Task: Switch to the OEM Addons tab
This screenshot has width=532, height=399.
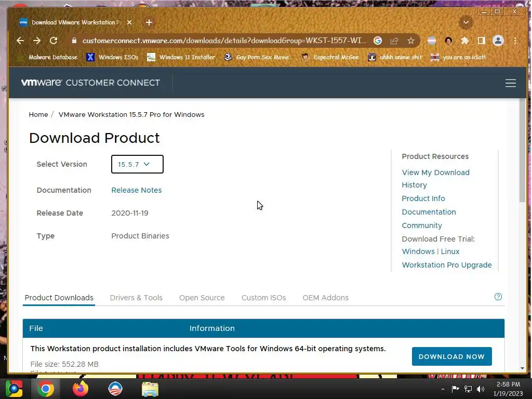Action: [x=325, y=298]
